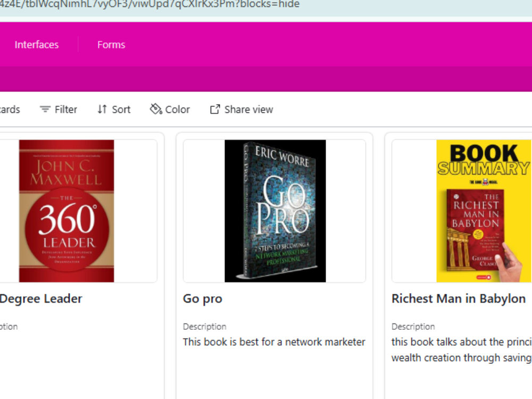Switch to the Forms tab

click(111, 45)
